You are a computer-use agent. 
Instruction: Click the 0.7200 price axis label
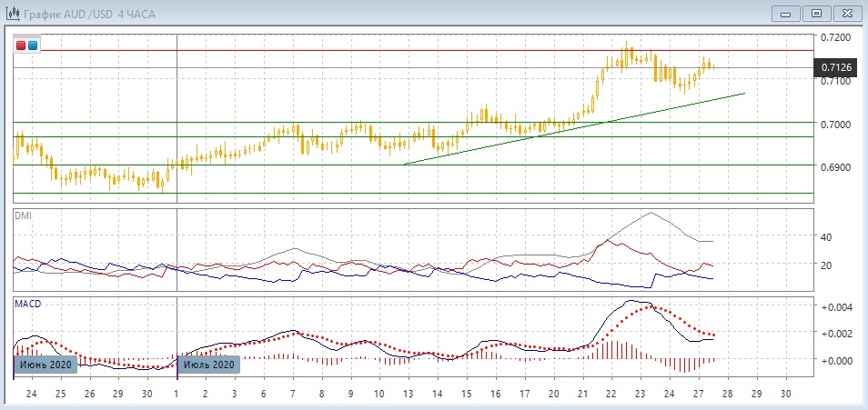tap(835, 37)
